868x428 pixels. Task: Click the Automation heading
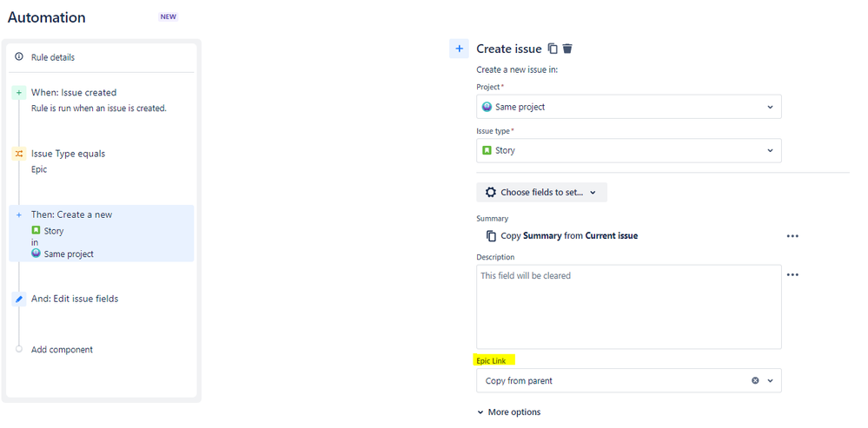[x=47, y=17]
